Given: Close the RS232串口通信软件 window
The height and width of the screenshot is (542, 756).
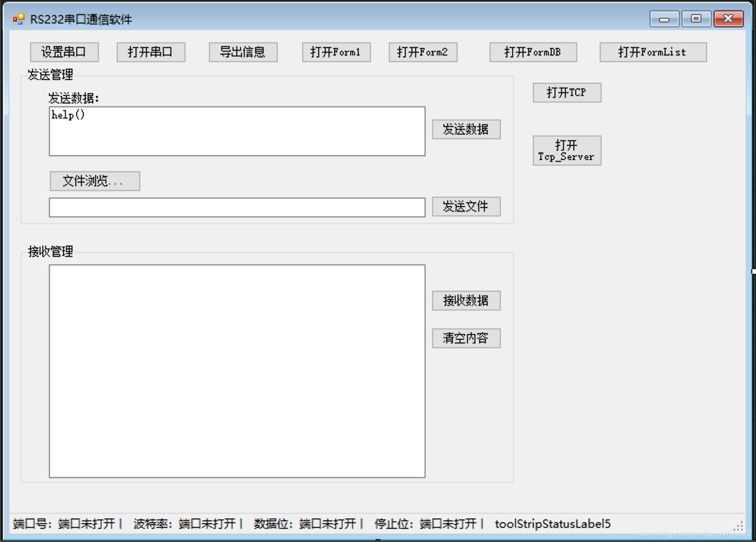Looking at the screenshot, I should point(728,19).
